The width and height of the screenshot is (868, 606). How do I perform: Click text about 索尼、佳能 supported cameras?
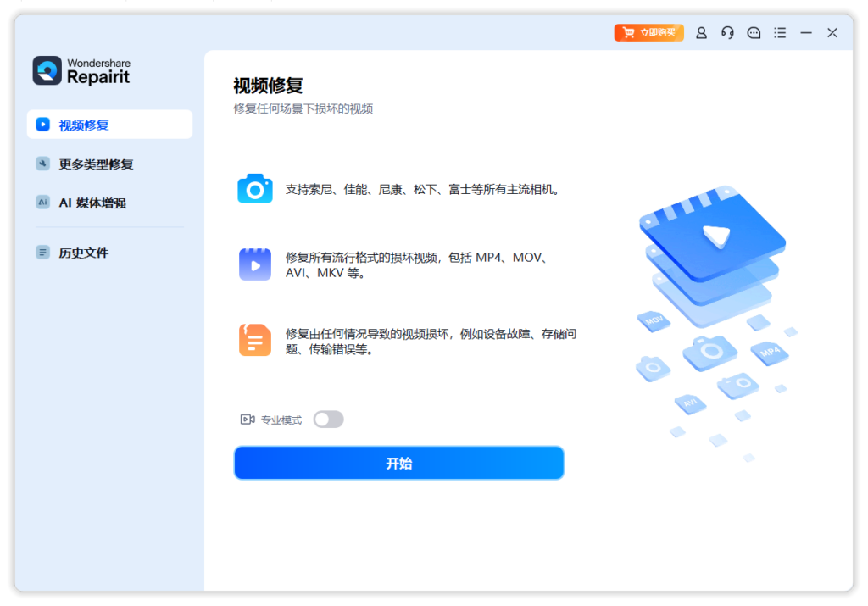pyautogui.click(x=424, y=189)
